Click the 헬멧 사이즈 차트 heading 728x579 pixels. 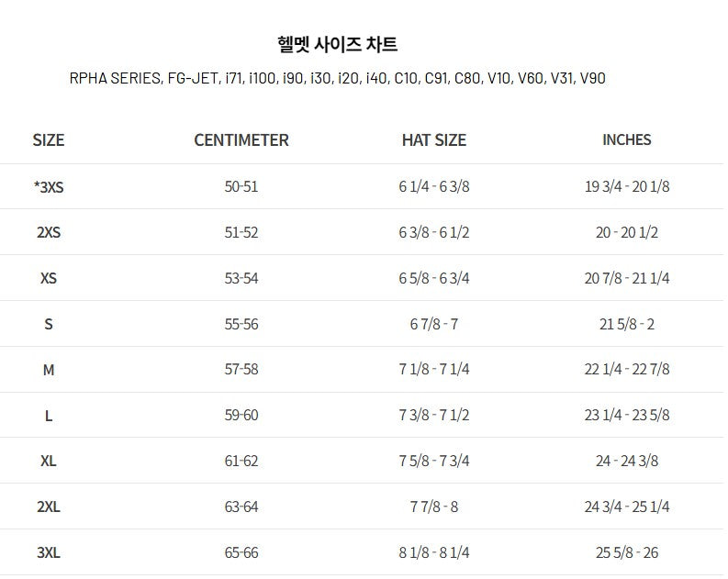click(337, 44)
